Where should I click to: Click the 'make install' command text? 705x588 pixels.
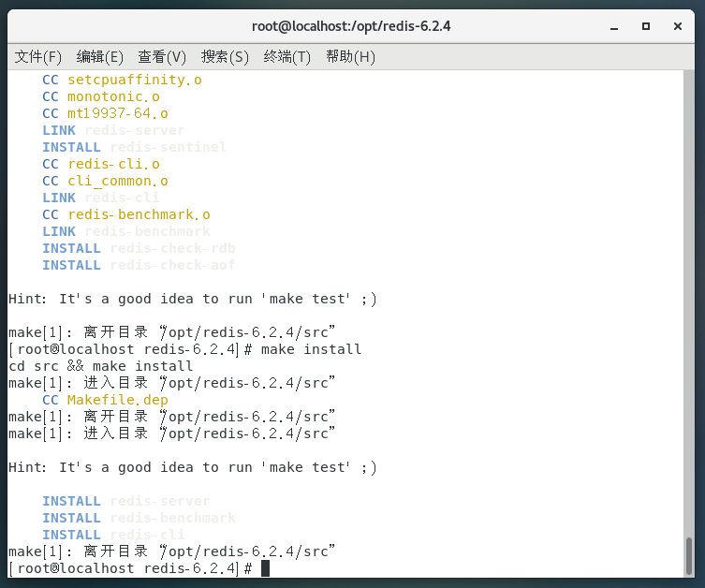coord(311,350)
